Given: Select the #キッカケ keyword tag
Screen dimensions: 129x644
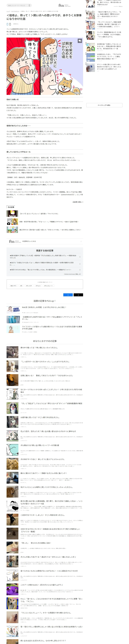Looking at the screenshot, I should pyautogui.click(x=29, y=286).
